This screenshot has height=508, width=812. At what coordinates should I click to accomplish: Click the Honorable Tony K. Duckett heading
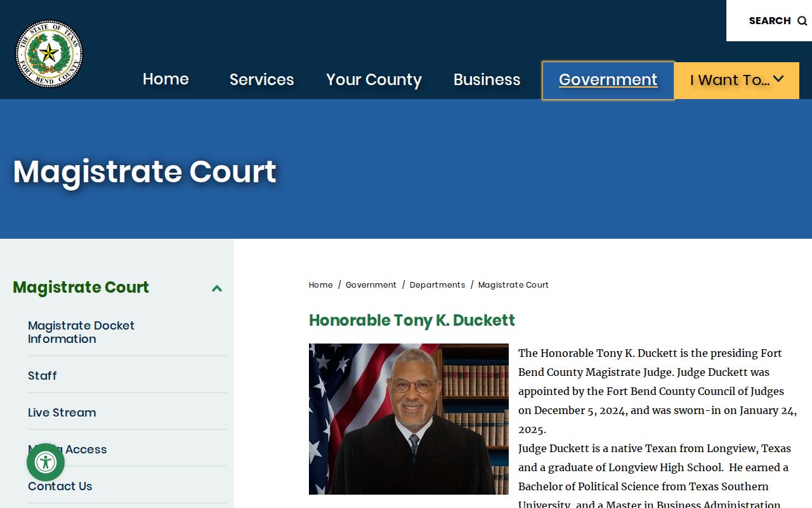coord(412,320)
